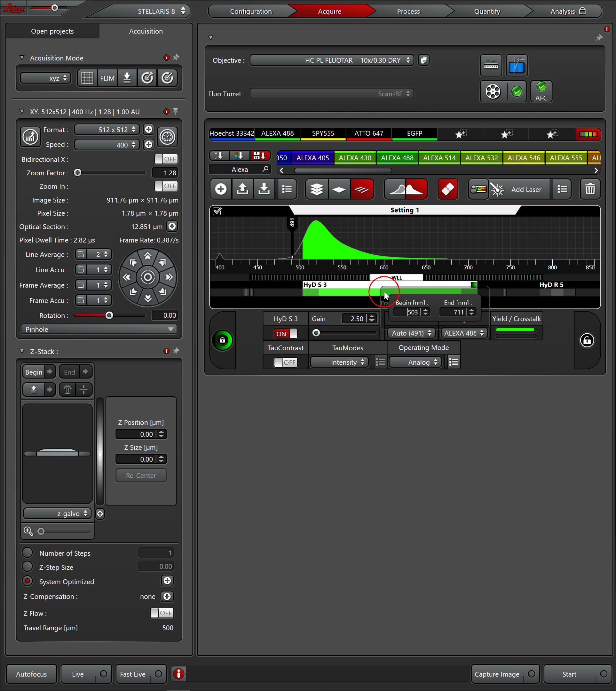The width and height of the screenshot is (616, 691).
Task: Toggle the TauContrast switch
Action: [286, 362]
